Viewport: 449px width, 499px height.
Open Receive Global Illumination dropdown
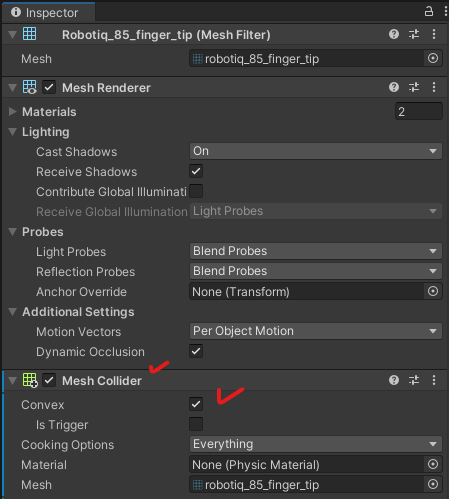[316, 211]
